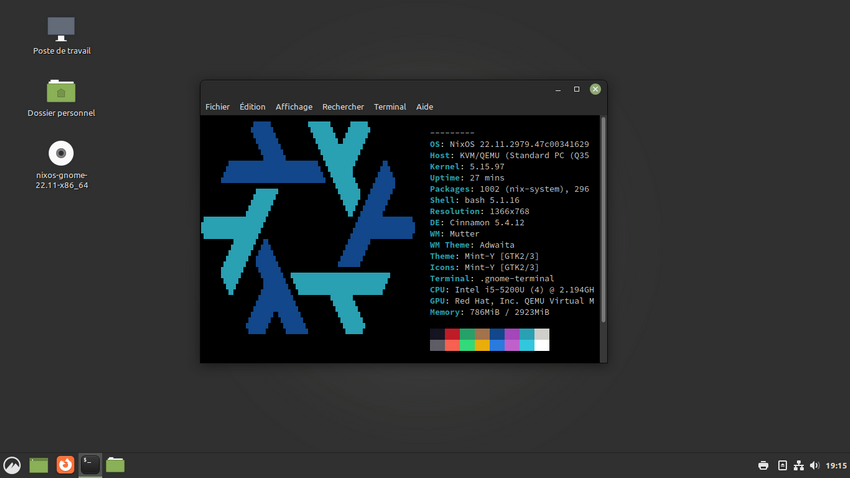Screen dimensions: 850x478
Task: Open the sound volume applet
Action: pyautogui.click(x=815, y=466)
